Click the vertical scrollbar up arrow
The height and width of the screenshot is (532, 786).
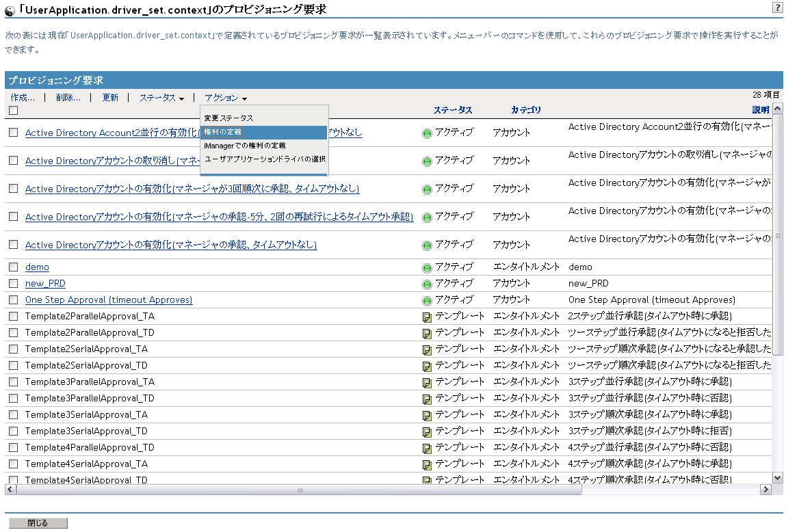pos(778,109)
